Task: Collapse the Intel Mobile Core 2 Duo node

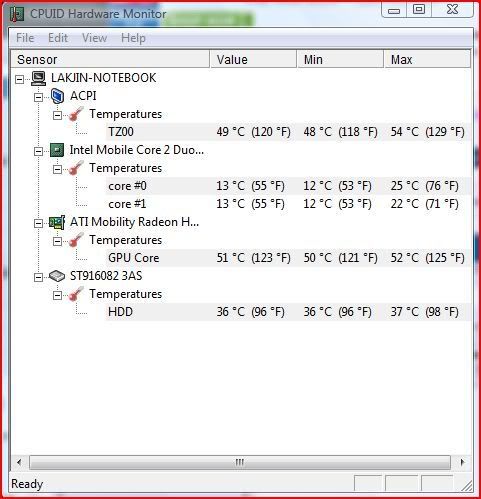Action: (39, 151)
